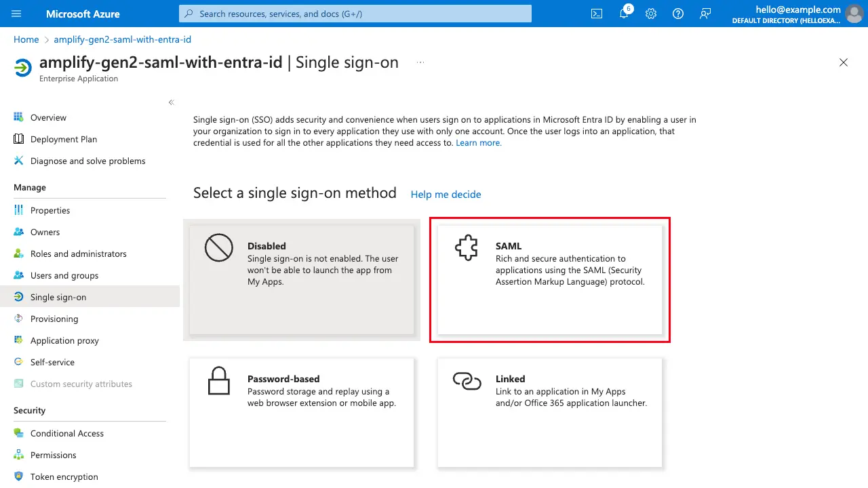Click the Overview icon in sidebar
Screen dimensions: 868x488
coord(19,117)
